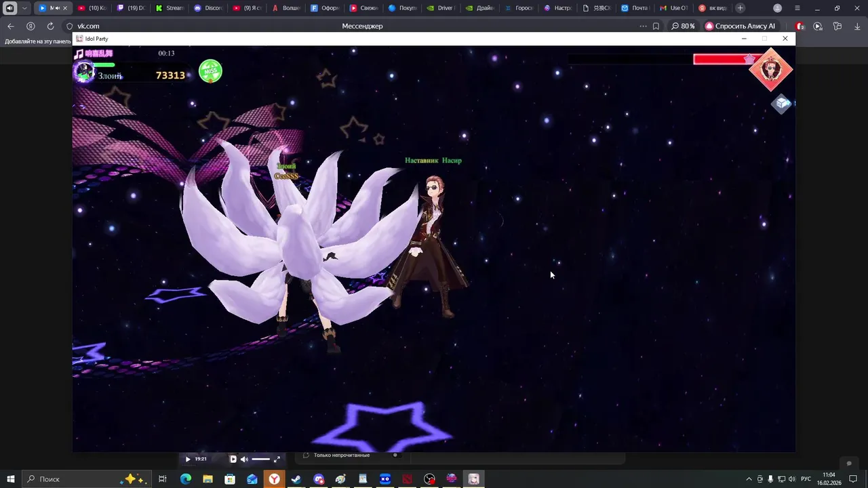Screen dimensions: 868x488
Task: Click 'Наставник Насир' character name
Action: coord(433,161)
